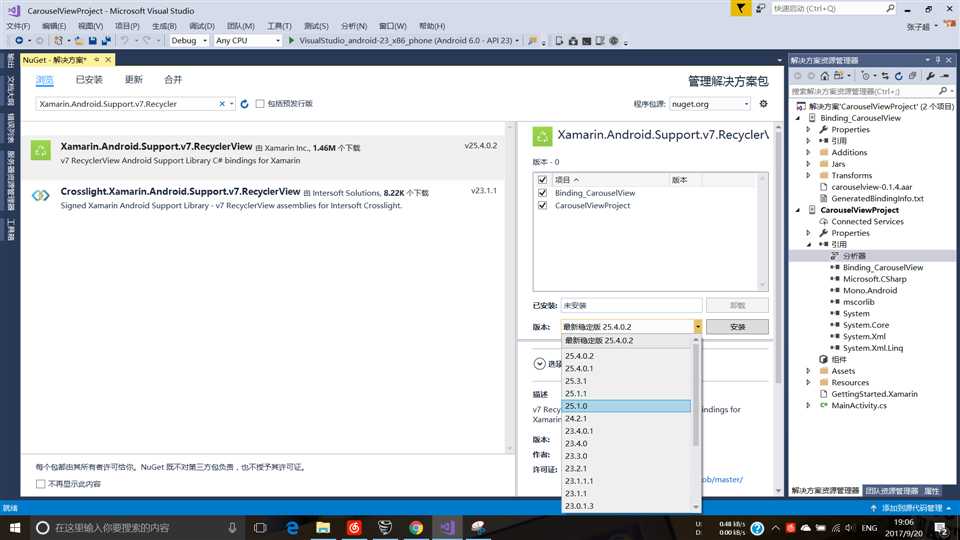Select MainActivity.cs in Solution Explorer
This screenshot has height=540, width=960.
pyautogui.click(x=858, y=405)
